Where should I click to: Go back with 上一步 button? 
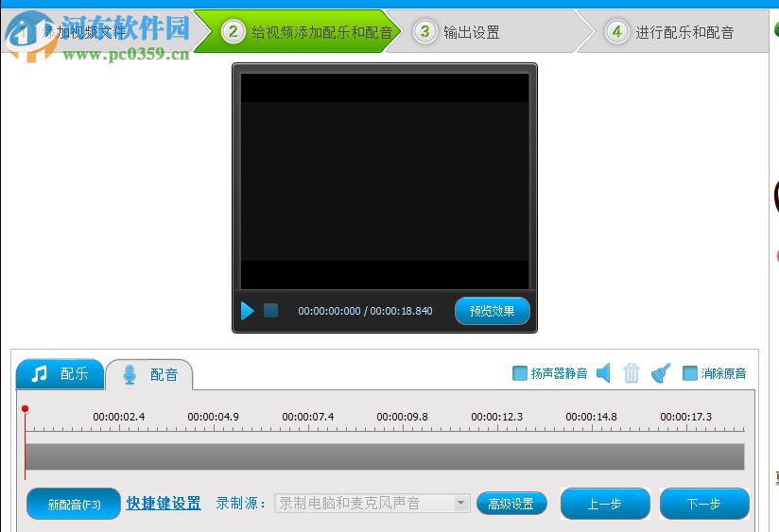(x=605, y=504)
